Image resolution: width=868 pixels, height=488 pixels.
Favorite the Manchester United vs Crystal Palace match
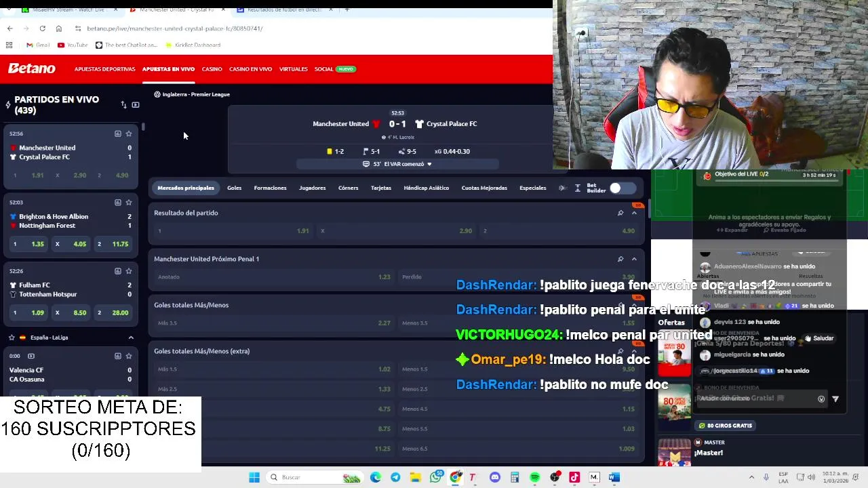coord(129,134)
